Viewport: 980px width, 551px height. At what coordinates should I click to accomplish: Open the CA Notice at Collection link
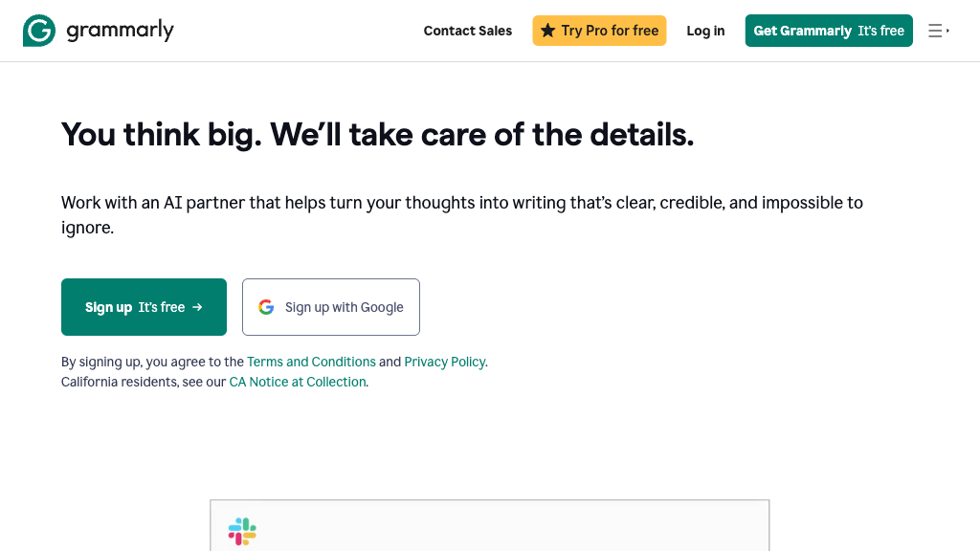coord(297,382)
